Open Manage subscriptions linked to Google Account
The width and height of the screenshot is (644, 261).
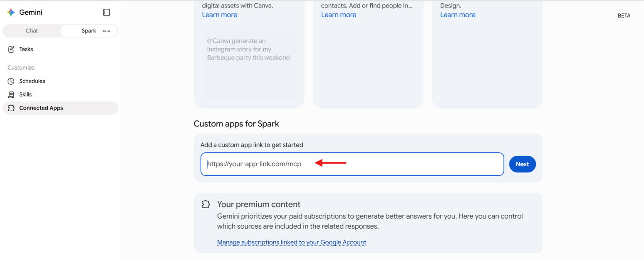292,242
